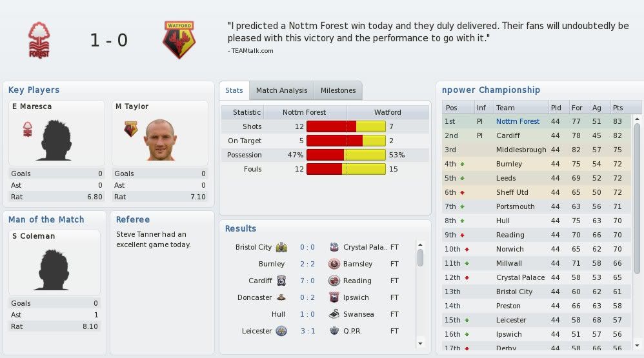Click the league table scroll-up arrow
Viewport: 644px width, 358px height.
(x=637, y=119)
